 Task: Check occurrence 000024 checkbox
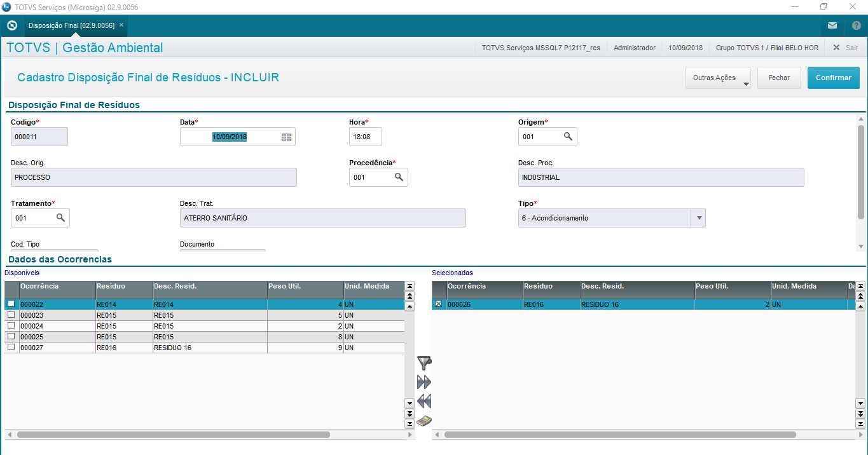11,325
